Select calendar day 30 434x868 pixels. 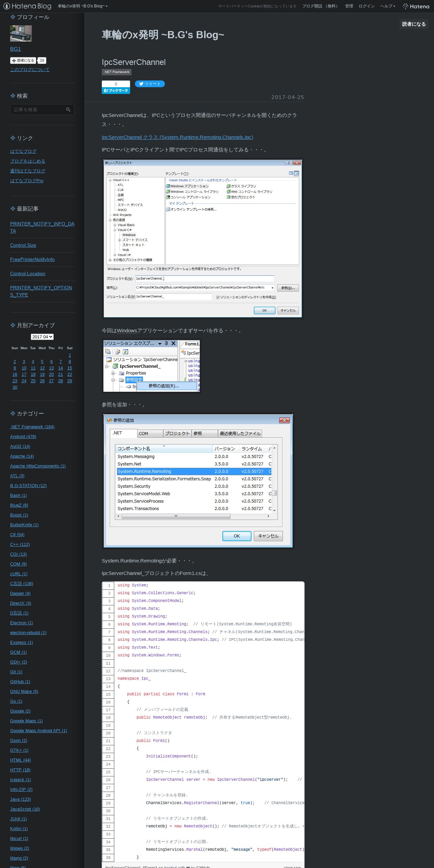coord(15,387)
